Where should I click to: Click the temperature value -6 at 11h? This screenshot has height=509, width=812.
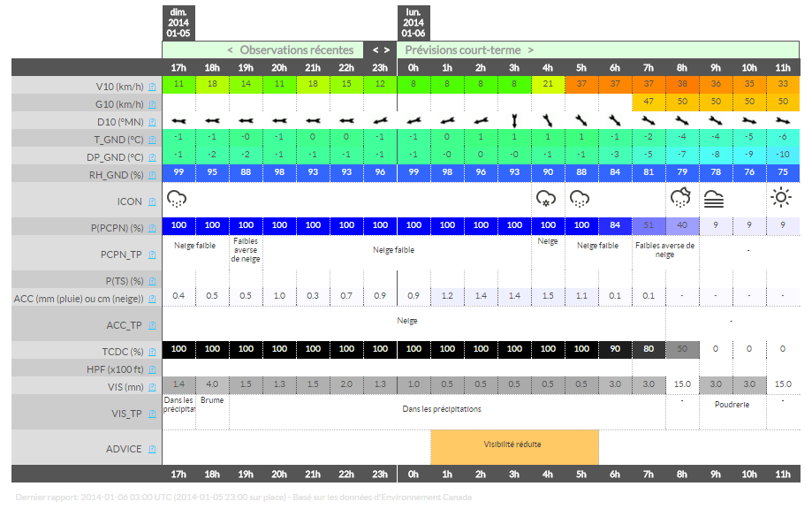pos(783,137)
